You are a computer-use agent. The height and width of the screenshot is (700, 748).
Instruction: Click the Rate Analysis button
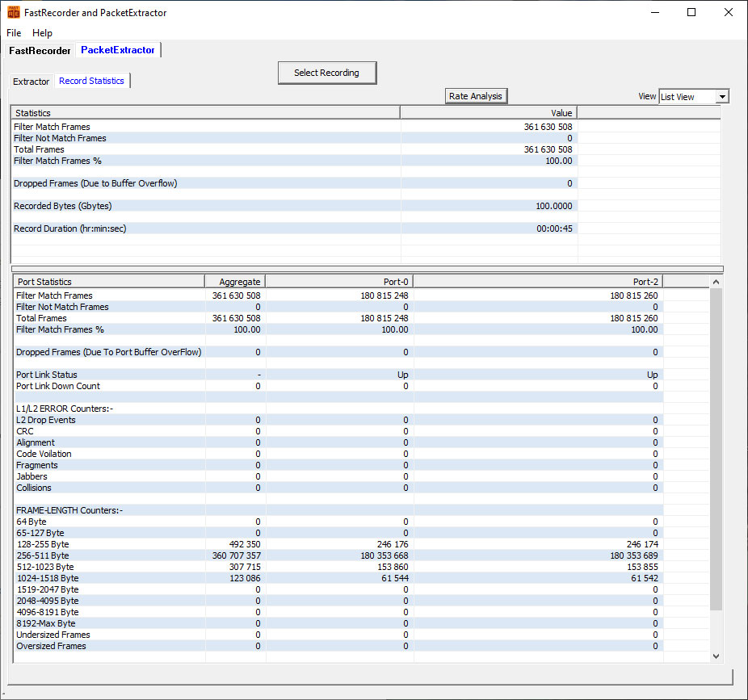[x=476, y=96]
